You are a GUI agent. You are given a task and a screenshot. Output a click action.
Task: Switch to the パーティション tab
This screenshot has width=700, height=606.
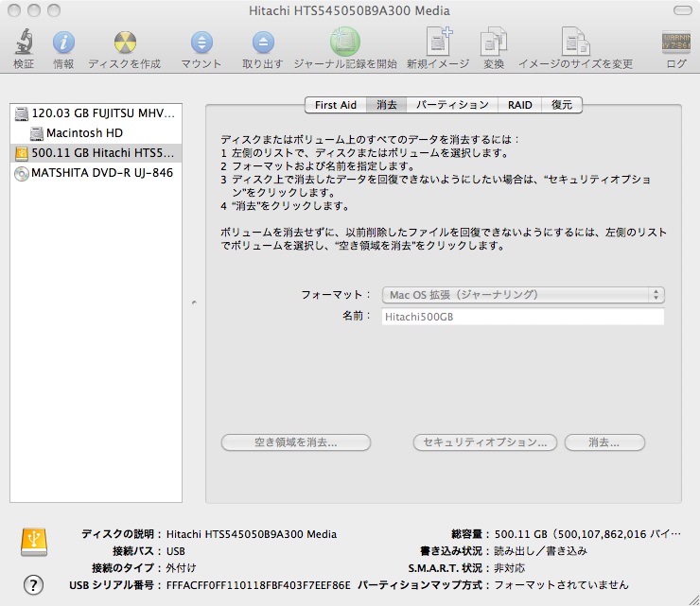point(452,105)
